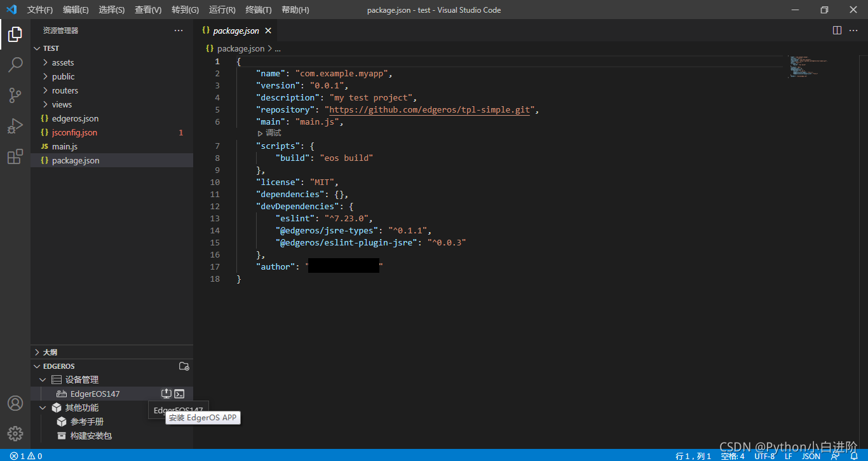Image resolution: width=868 pixels, height=461 pixels.
Task: Open notifications bell in status bar
Action: pyautogui.click(x=854, y=456)
